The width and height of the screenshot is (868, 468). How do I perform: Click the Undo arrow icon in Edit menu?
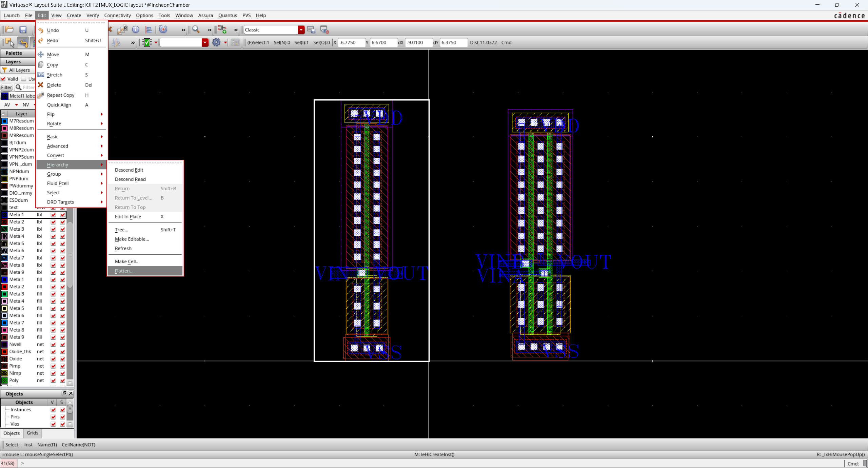coord(41,30)
